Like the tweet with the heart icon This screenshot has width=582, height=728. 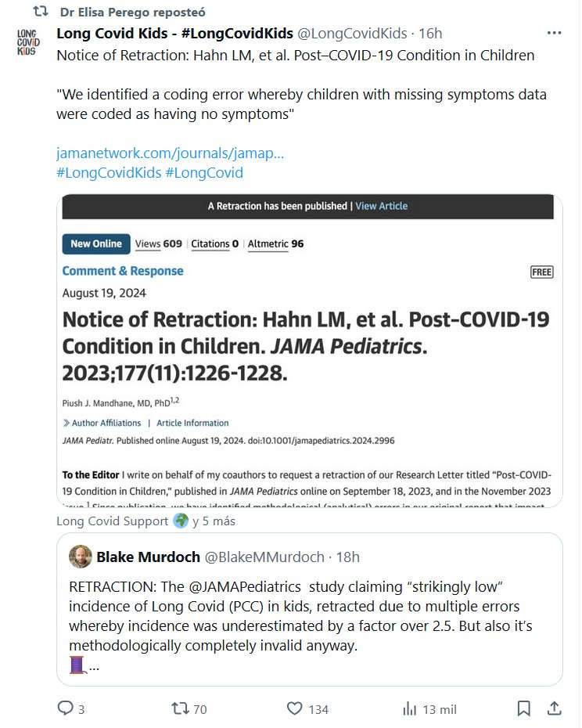click(x=294, y=708)
